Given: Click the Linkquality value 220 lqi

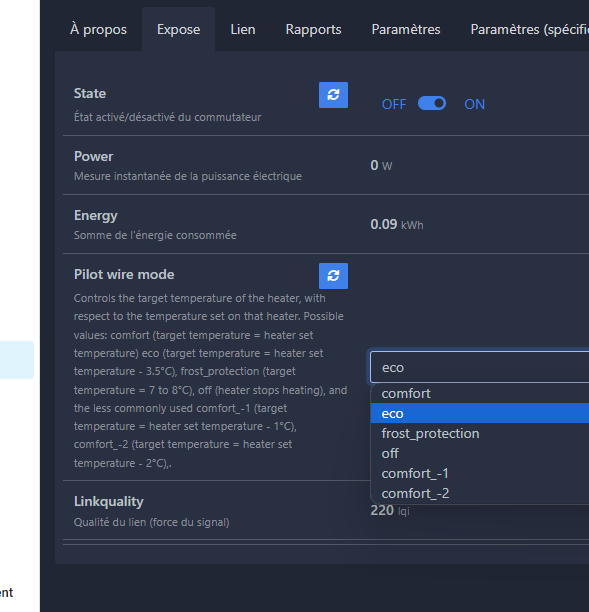Looking at the screenshot, I should tap(390, 510).
